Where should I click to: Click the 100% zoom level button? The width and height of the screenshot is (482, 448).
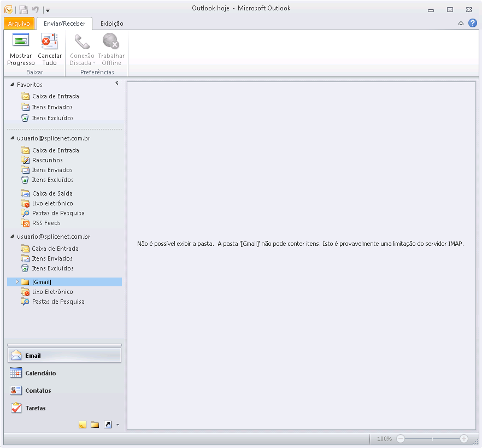[x=384, y=439]
